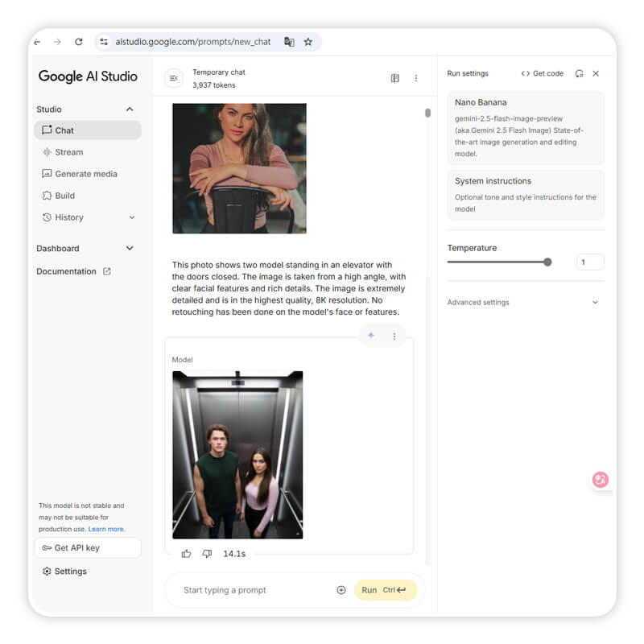Click the add media plus icon in prompt box
The width and height of the screenshot is (644, 644).
tap(341, 590)
